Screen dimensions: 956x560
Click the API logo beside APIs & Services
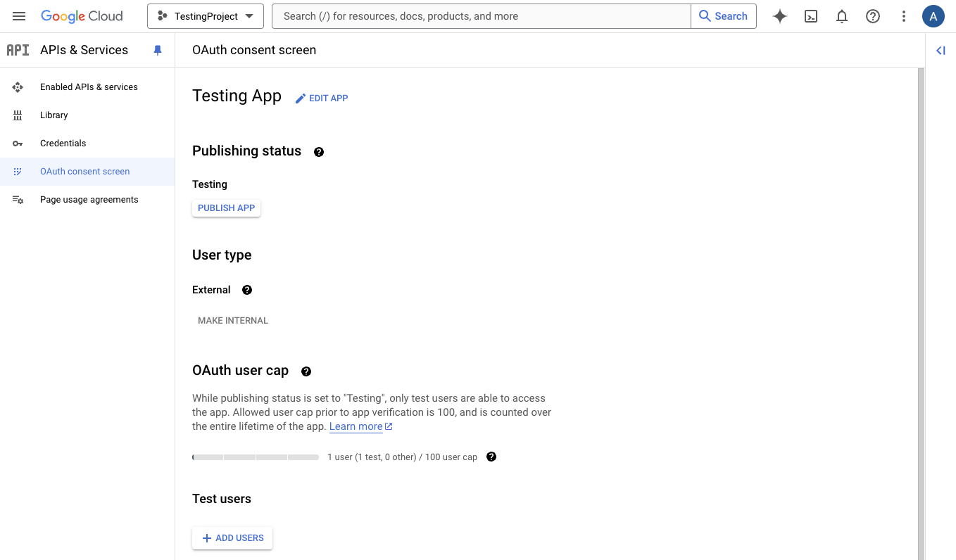click(18, 50)
